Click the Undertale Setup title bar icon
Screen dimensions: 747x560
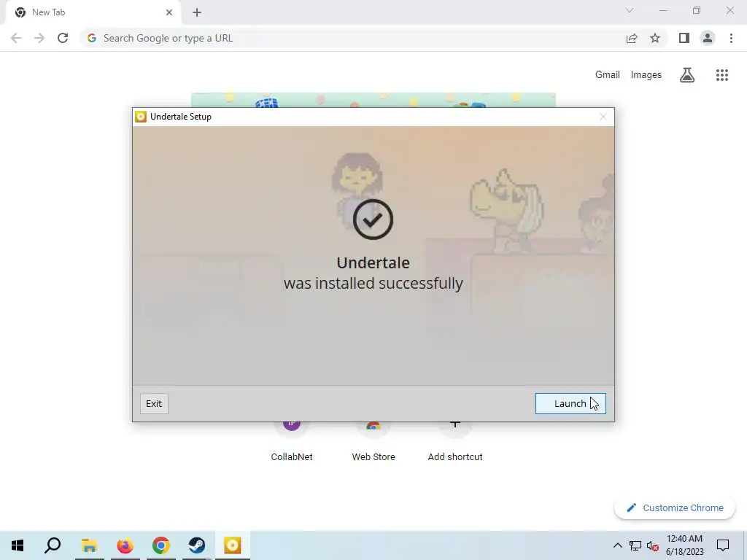click(x=141, y=117)
